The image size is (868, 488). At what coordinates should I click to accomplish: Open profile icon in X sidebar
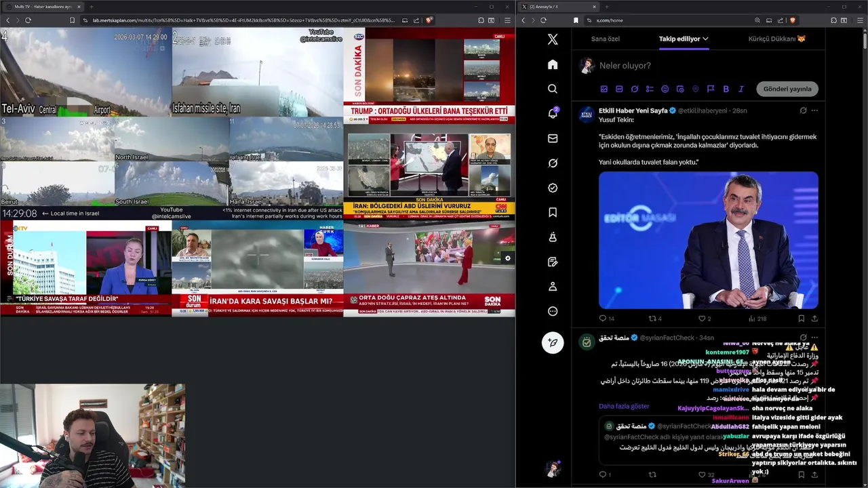(553, 287)
